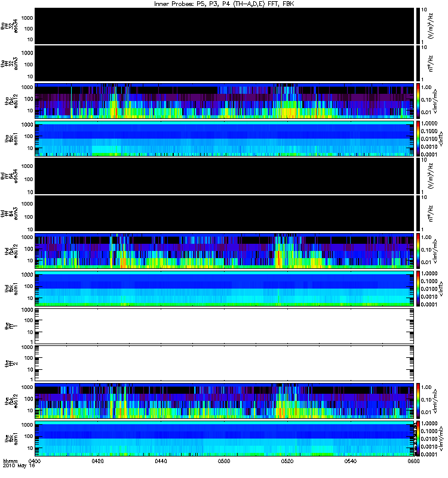The image size is (448, 478).
Task: Click the <|nT|> unit label of thd fbk scm1
Action: (441, 289)
